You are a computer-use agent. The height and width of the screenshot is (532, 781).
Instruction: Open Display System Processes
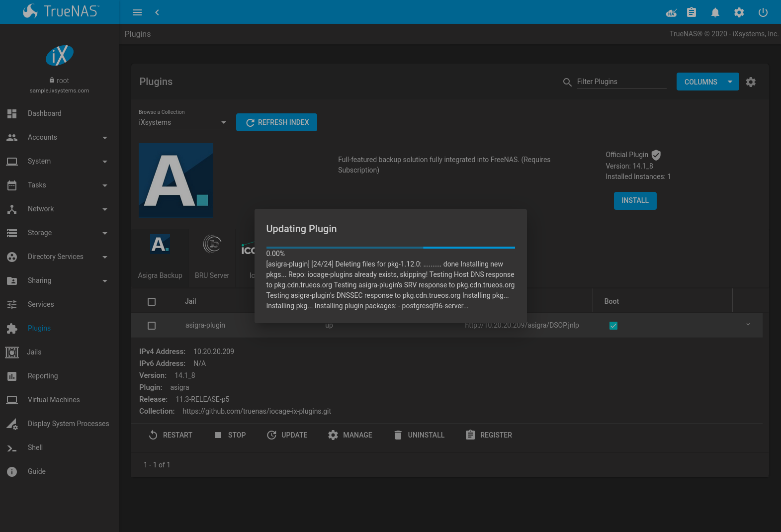pos(60,424)
